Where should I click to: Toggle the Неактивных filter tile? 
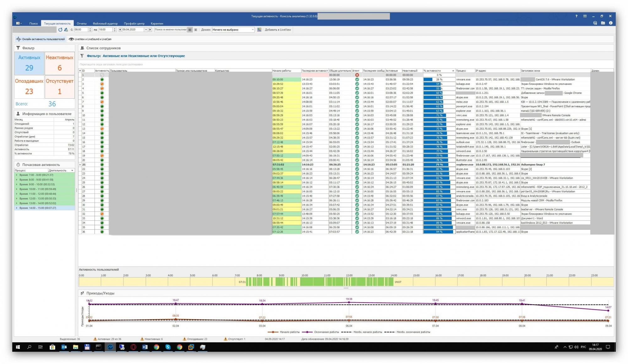pyautogui.click(x=59, y=63)
